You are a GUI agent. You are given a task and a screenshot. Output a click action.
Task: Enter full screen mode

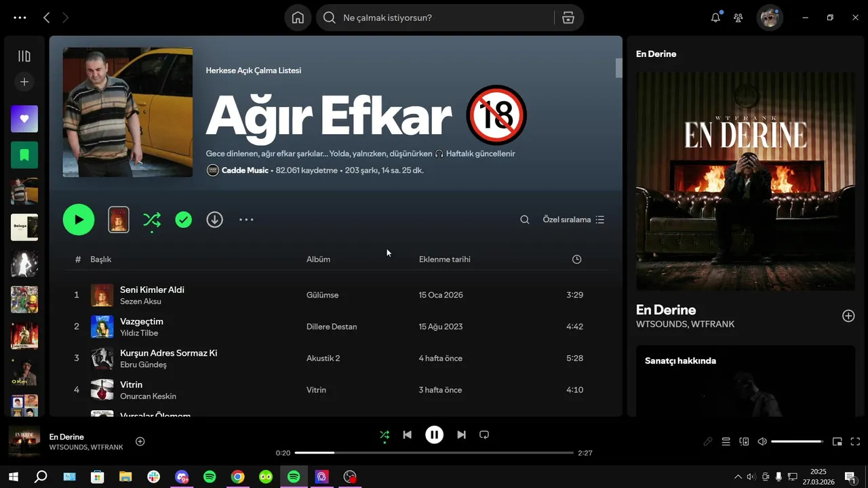click(855, 441)
